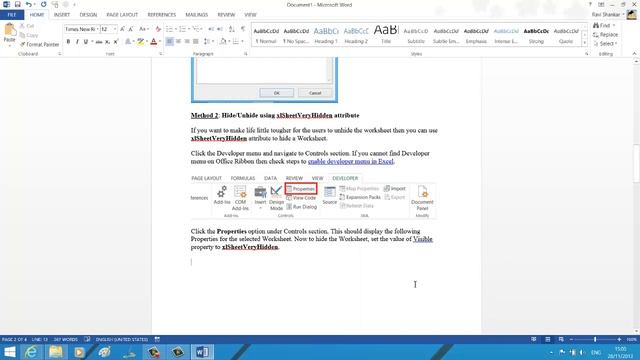Viewport: 640px width, 360px height.
Task: Open the font name dropdown
Action: point(97,29)
